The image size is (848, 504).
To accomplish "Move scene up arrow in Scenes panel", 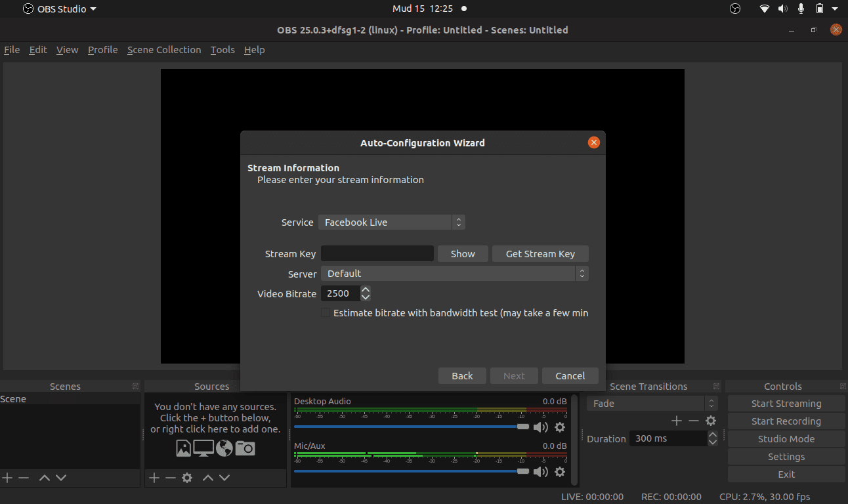I will (x=45, y=478).
